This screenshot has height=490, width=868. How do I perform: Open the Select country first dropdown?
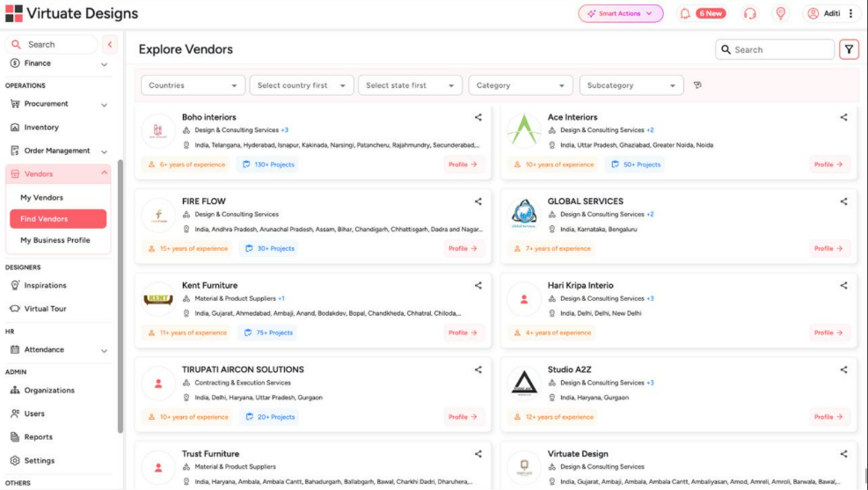[301, 85]
